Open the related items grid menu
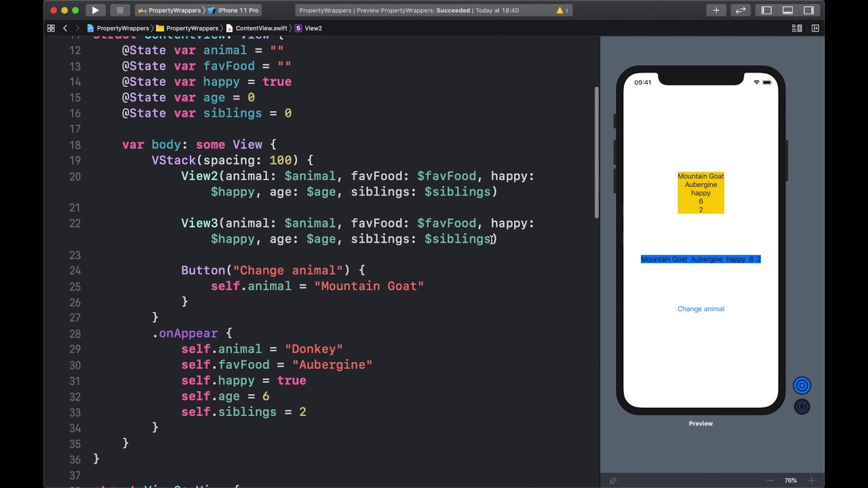Screen dimensions: 868x488 tap(51, 28)
